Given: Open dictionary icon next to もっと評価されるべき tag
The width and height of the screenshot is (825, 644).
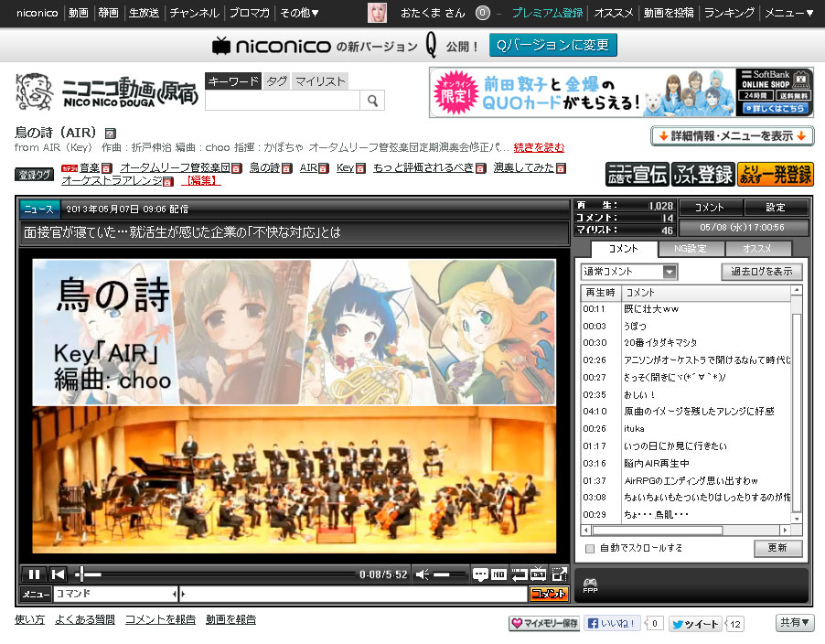Looking at the screenshot, I should click(480, 167).
